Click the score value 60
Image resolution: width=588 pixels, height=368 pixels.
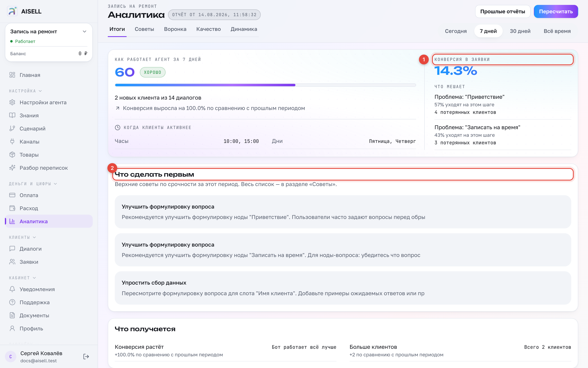tap(125, 72)
